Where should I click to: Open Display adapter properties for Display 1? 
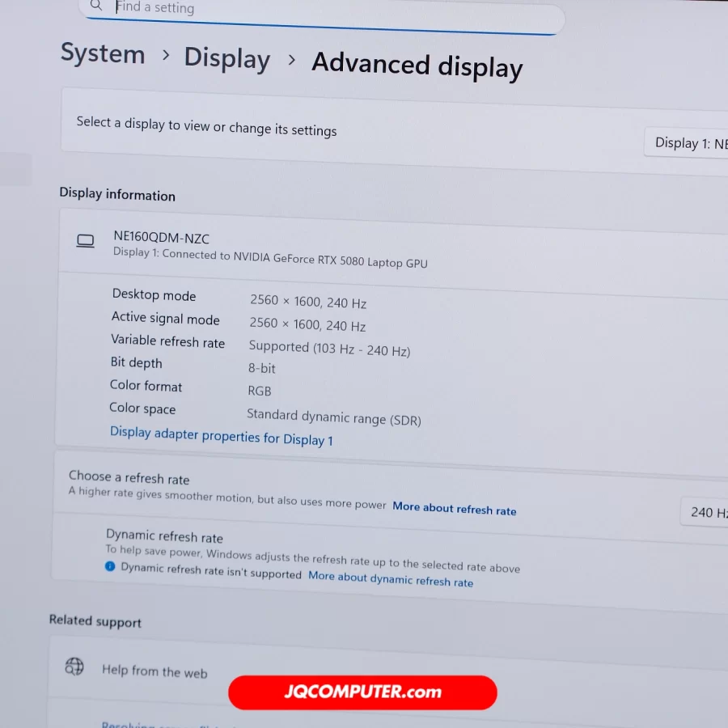click(221, 436)
